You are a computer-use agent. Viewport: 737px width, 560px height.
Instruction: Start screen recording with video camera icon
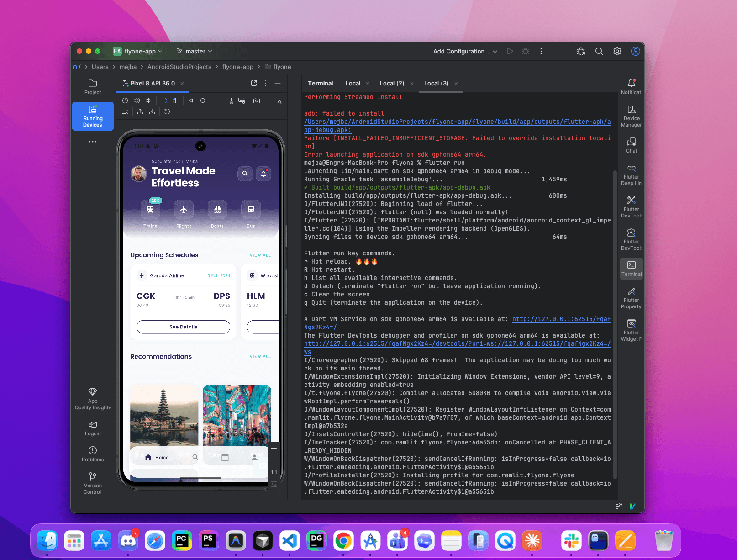(x=125, y=111)
